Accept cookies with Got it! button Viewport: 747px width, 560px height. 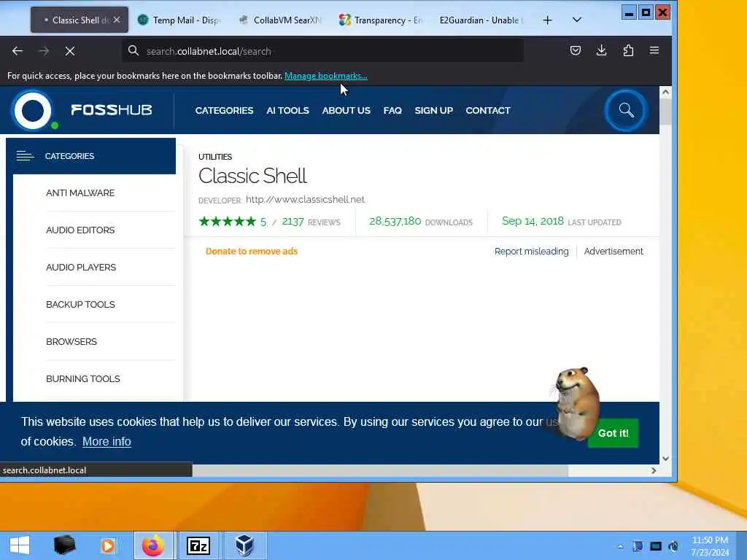tap(613, 433)
